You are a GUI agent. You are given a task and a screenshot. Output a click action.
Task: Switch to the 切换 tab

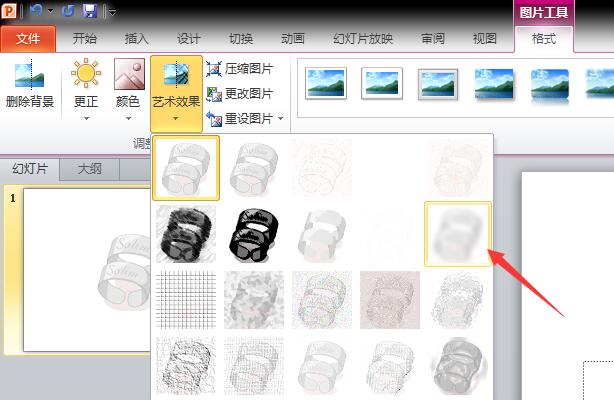(240, 39)
